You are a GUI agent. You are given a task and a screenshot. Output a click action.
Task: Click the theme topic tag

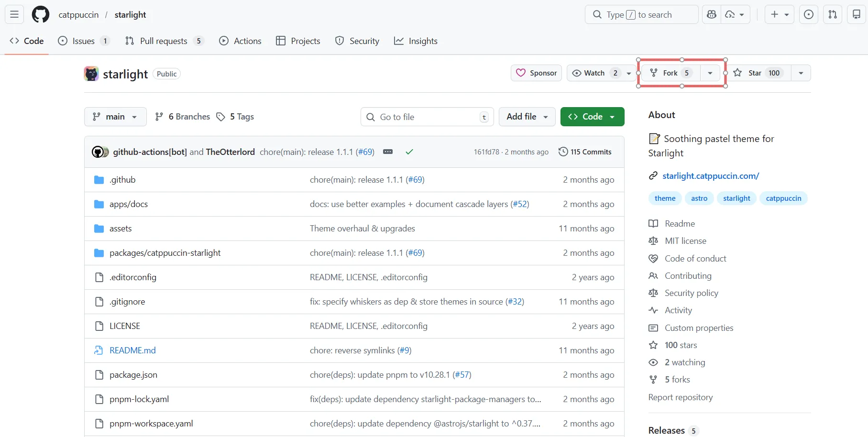pos(665,198)
